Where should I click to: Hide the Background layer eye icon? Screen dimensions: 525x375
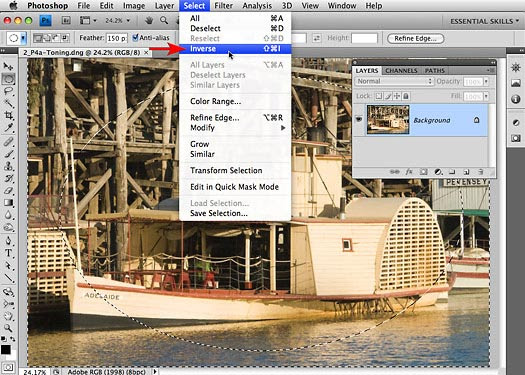(359, 120)
